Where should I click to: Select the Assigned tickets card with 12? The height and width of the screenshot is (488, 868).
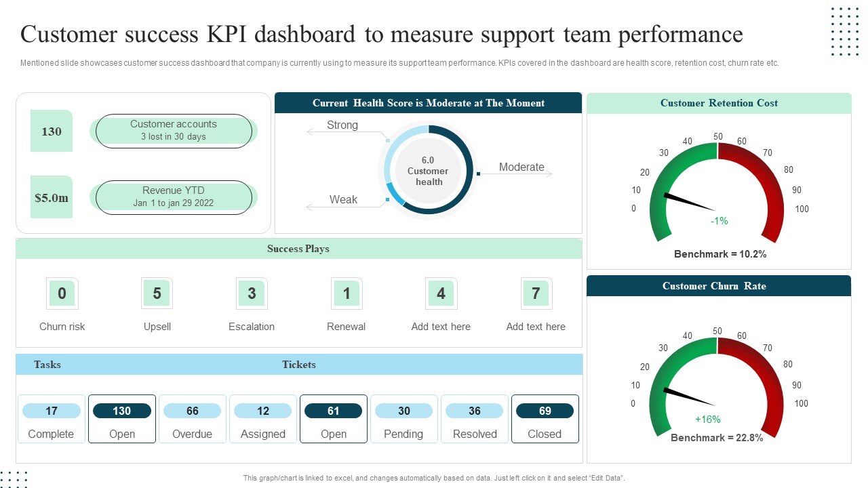coord(263,419)
